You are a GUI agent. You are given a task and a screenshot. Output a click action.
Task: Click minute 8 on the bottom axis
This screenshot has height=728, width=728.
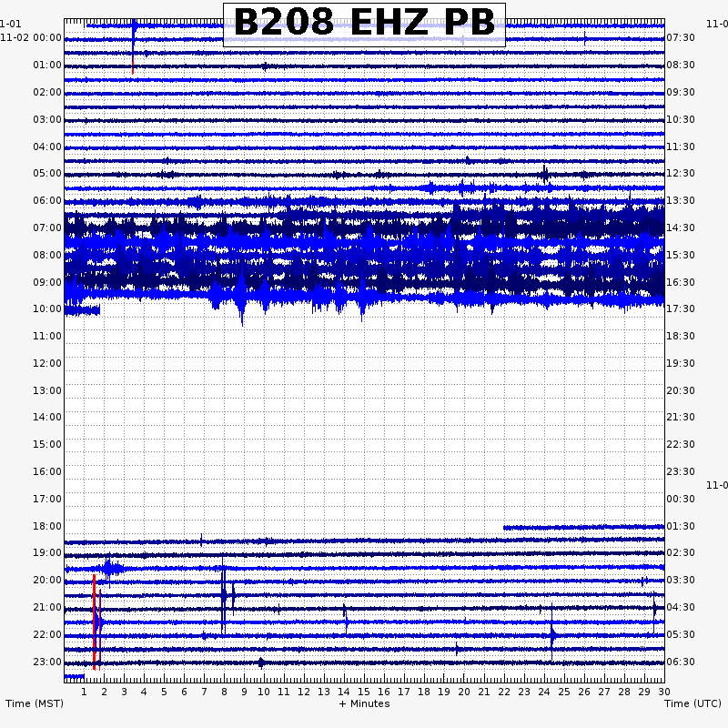[x=224, y=692]
